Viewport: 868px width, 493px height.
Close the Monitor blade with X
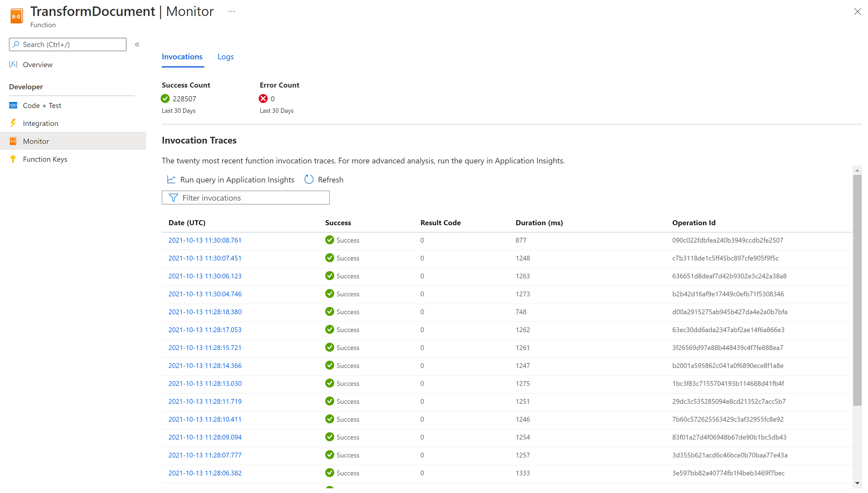pos(857,12)
